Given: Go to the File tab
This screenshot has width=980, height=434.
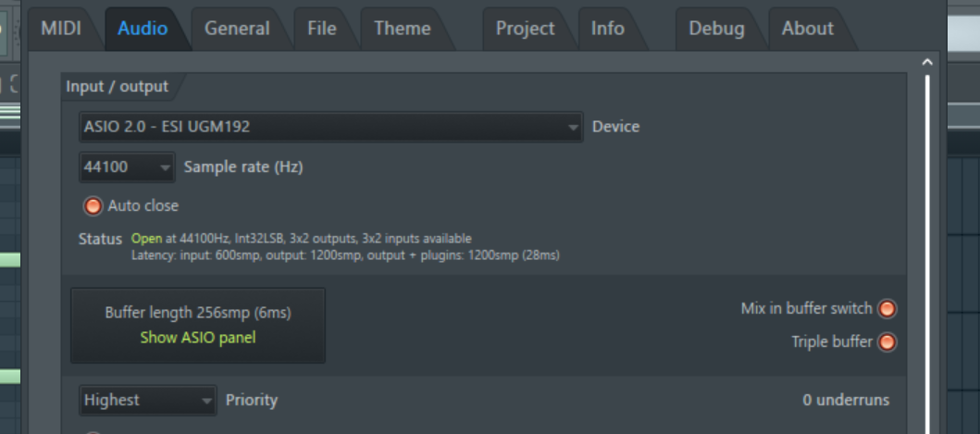Looking at the screenshot, I should pos(321,29).
